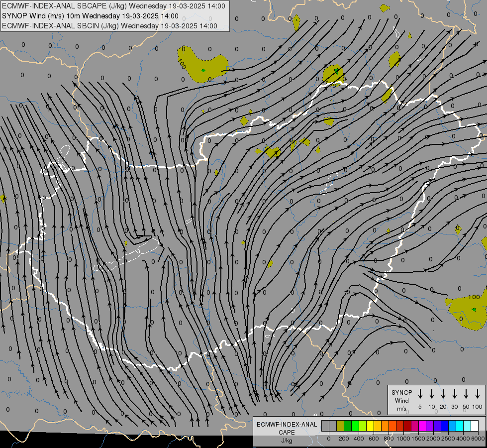Select the white swatch at 6000 end
The width and height of the screenshot is (487, 448).
[474, 426]
